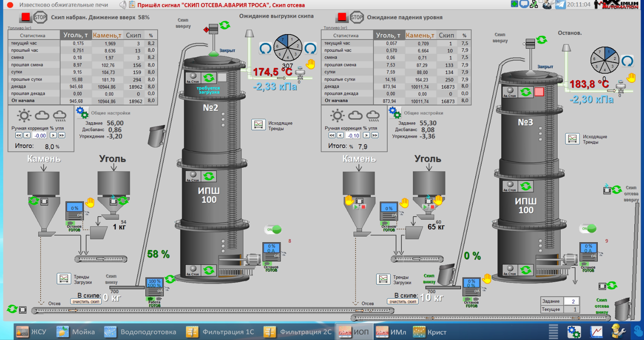Click the 'Задание 55,30' value for kiln №3
644x340 pixels.
(x=428, y=123)
